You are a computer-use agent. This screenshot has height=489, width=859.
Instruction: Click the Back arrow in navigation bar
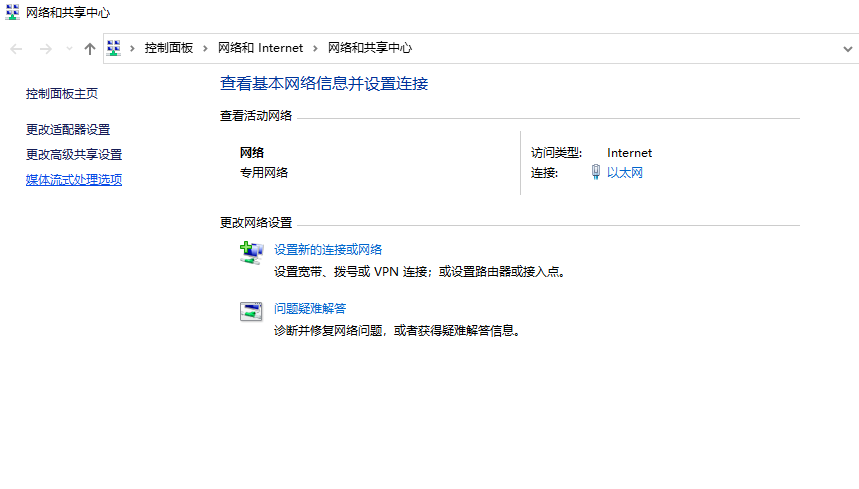point(17,48)
